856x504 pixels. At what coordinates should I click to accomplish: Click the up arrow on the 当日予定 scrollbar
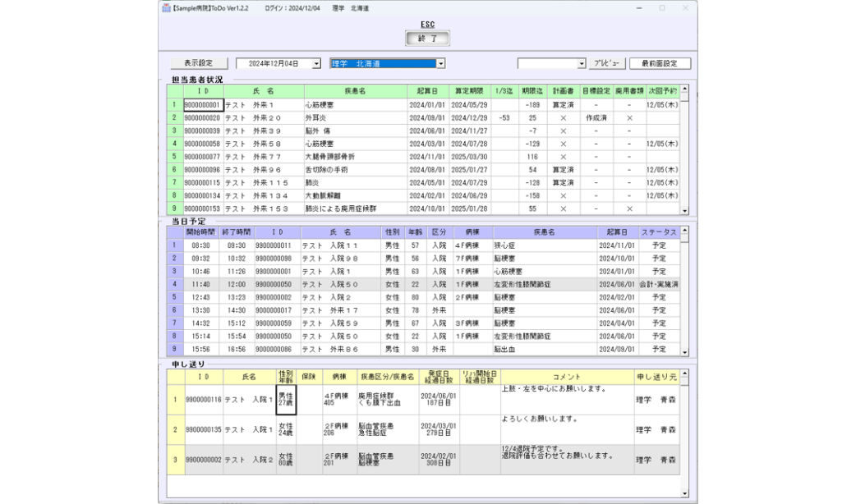point(685,232)
